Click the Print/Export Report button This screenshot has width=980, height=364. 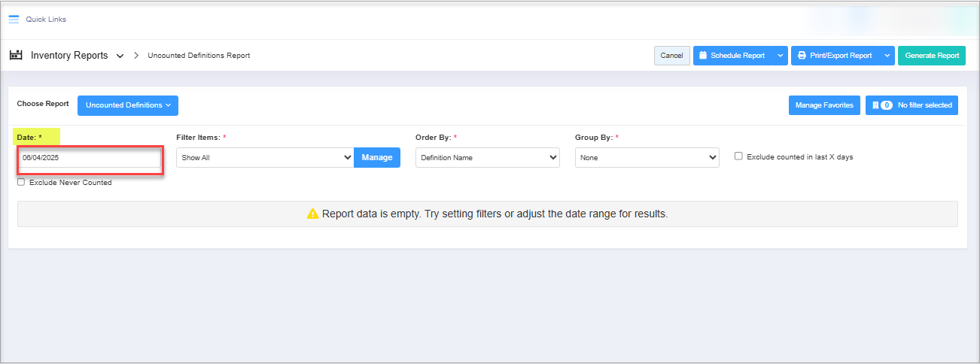click(x=835, y=56)
